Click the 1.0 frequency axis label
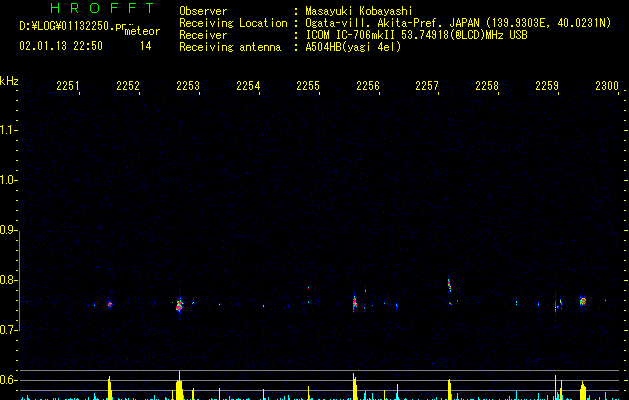Image resolution: width=629 pixels, height=400 pixels. [x=8, y=180]
